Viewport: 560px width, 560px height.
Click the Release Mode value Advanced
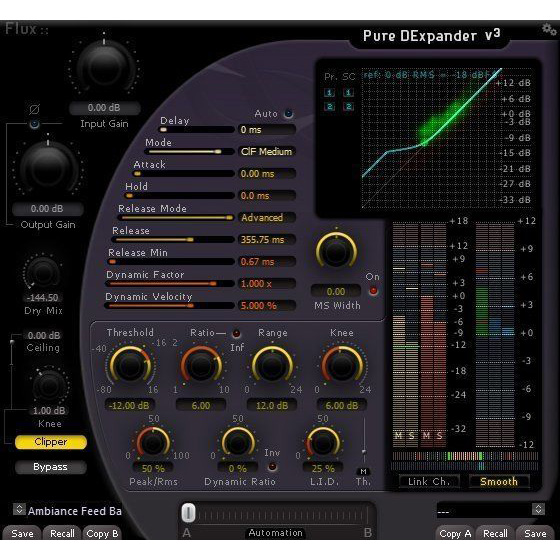click(x=266, y=218)
